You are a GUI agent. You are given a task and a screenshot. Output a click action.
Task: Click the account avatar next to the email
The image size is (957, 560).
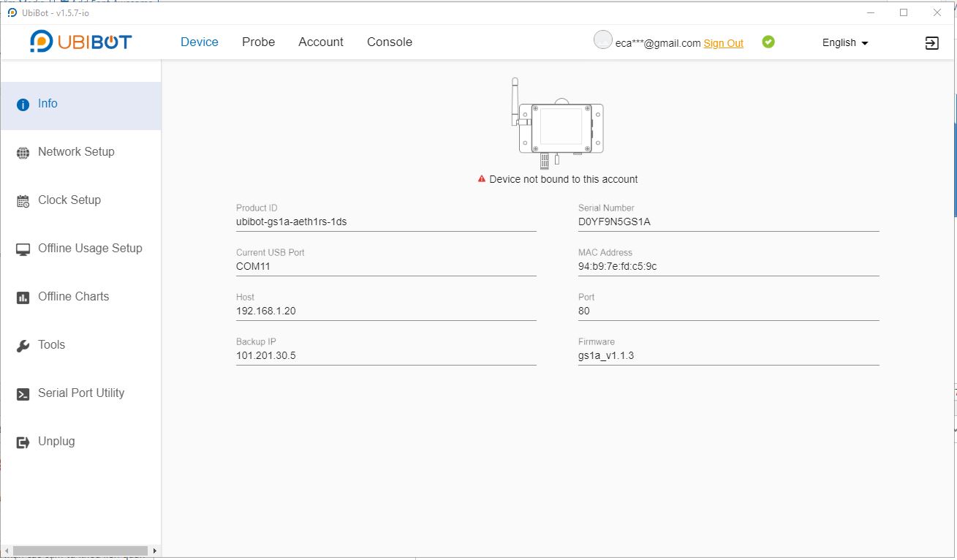(602, 42)
